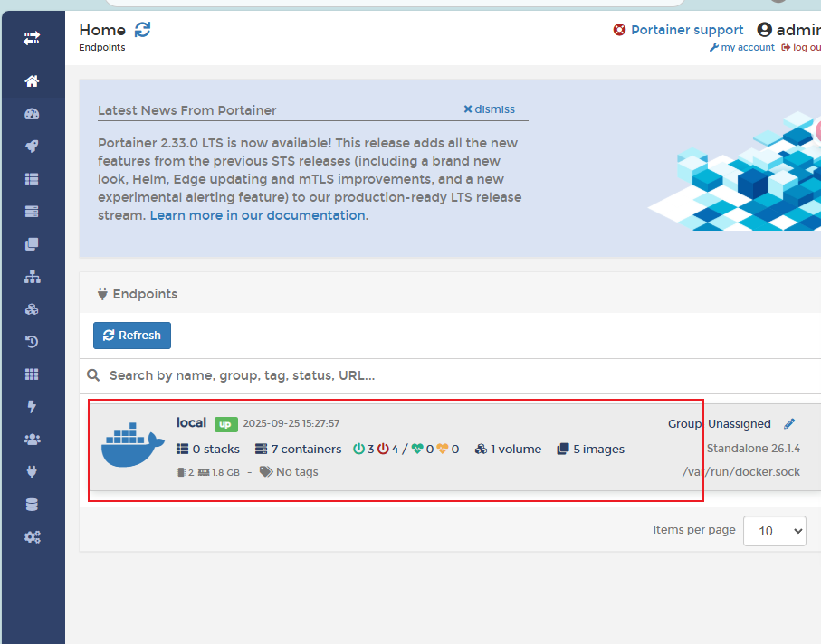
Task: Click the Standalone 26.1.4 version text
Action: (753, 449)
